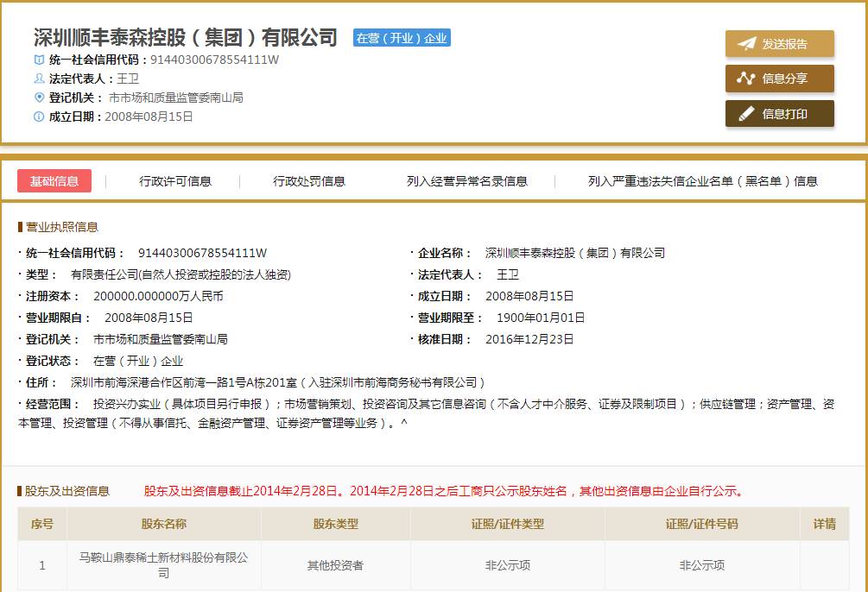Click the pencil icon on 信息打印
This screenshot has height=592, width=868.
coord(746,114)
